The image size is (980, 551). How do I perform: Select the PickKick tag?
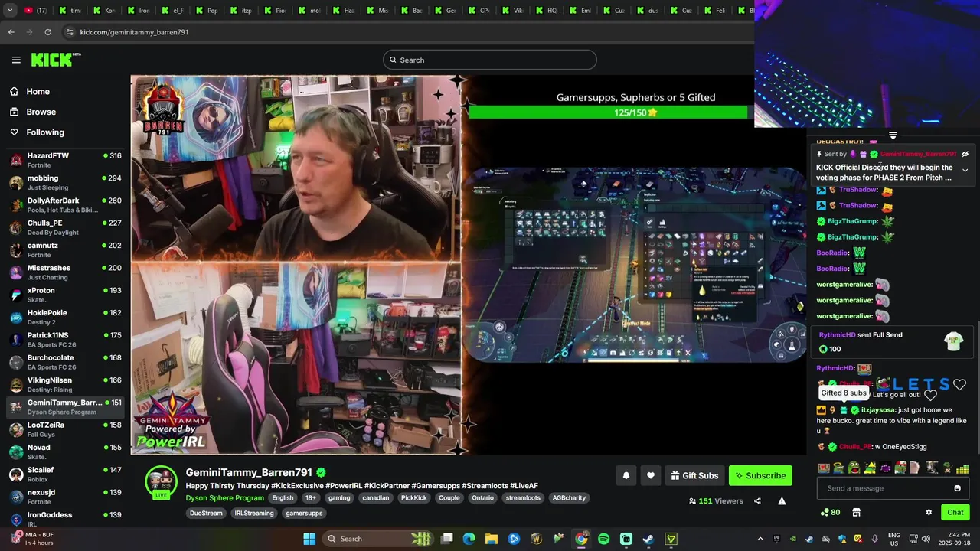[413, 498]
